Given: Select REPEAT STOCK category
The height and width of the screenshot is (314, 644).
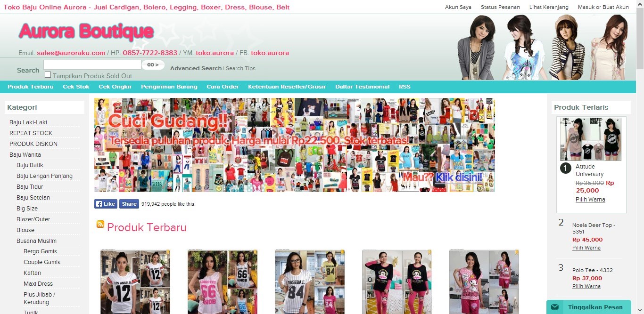Looking at the screenshot, I should (x=31, y=133).
